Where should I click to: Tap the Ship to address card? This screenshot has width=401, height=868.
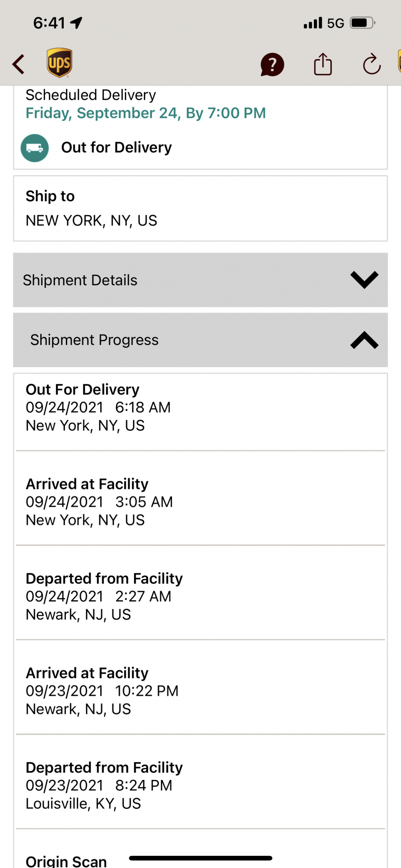pyautogui.click(x=200, y=208)
